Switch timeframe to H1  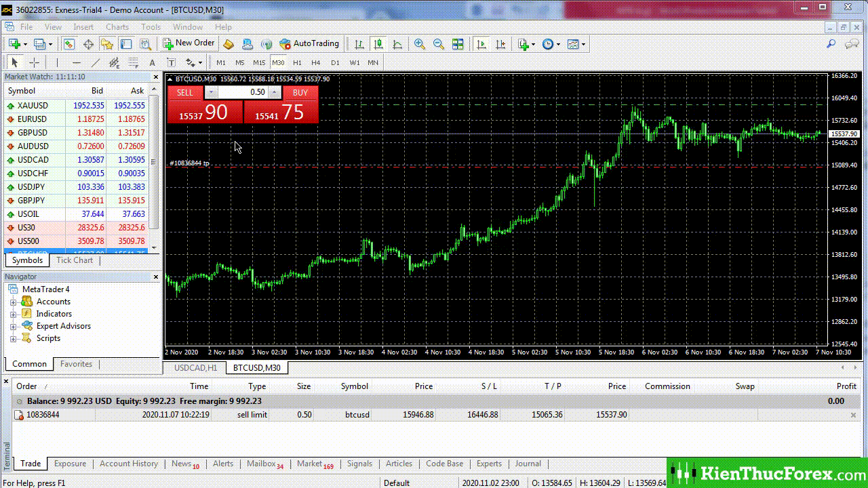[297, 62]
